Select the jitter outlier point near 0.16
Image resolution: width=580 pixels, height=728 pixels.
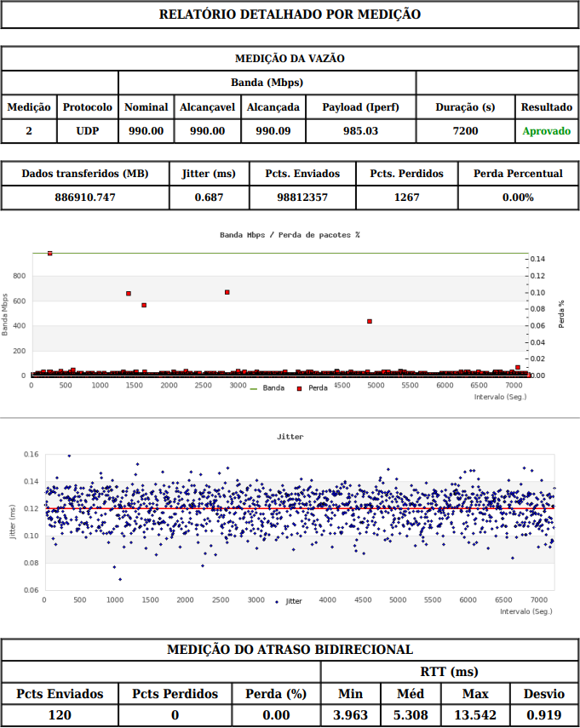point(69,456)
